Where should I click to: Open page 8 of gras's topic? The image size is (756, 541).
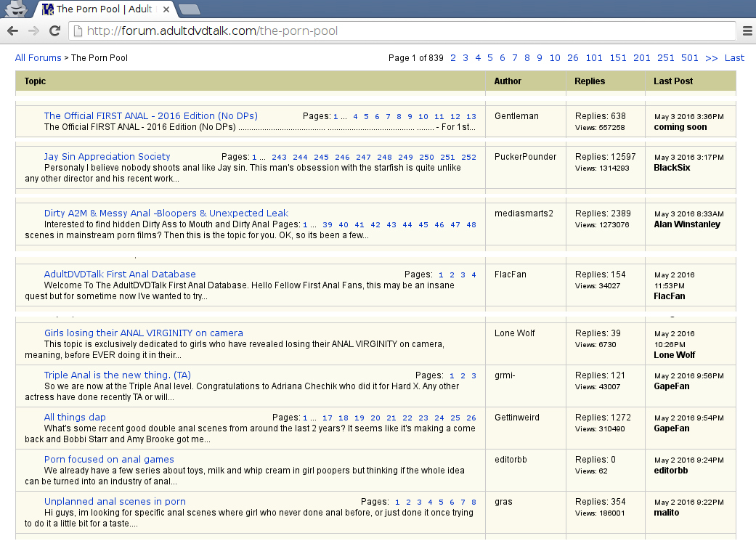(x=474, y=502)
